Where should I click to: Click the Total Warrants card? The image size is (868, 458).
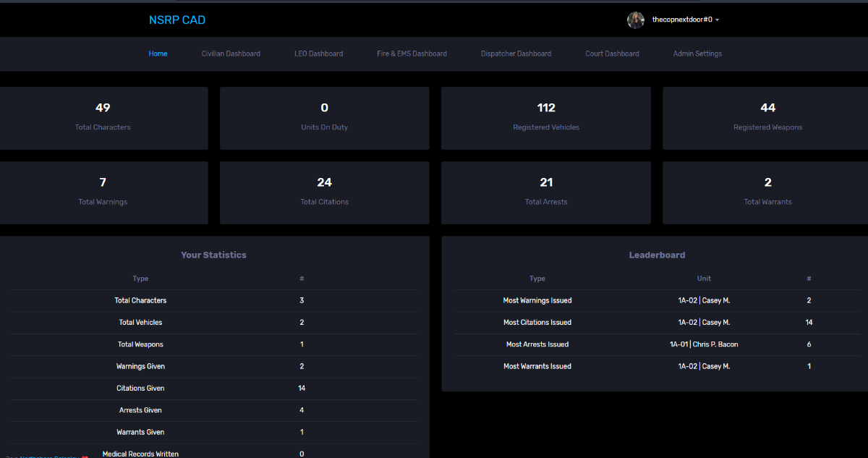point(767,192)
